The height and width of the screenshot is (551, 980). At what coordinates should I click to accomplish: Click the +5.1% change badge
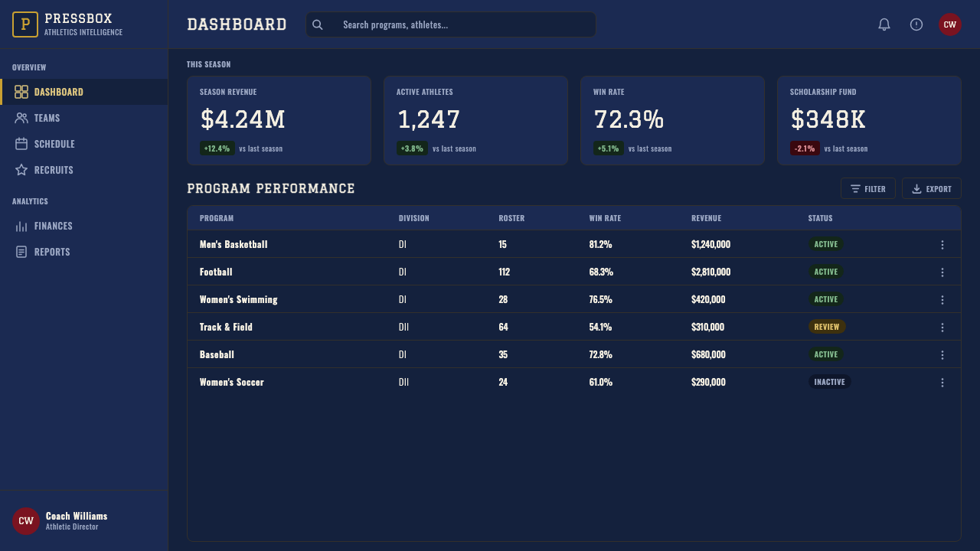tap(609, 148)
